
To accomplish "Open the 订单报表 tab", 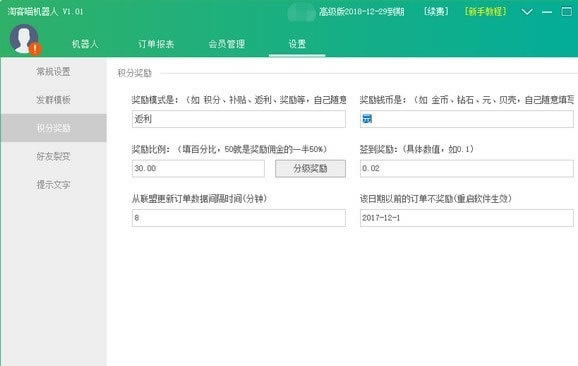I will (156, 44).
